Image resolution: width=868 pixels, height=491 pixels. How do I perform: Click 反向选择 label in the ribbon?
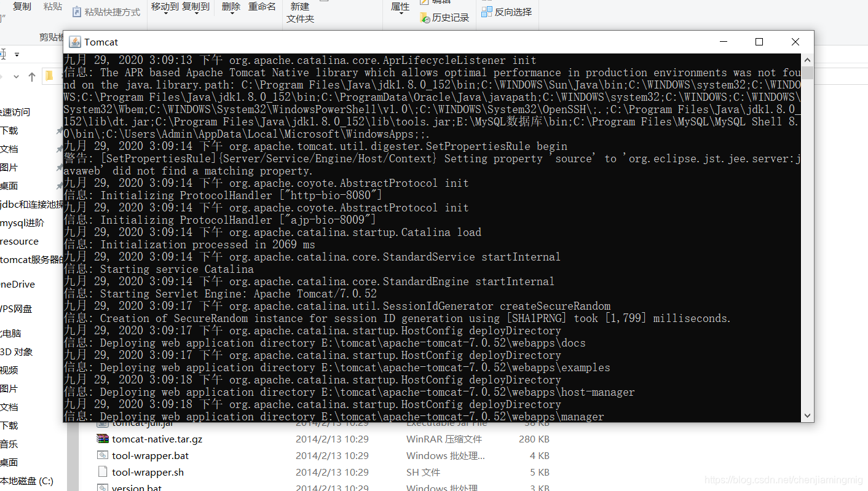(513, 12)
